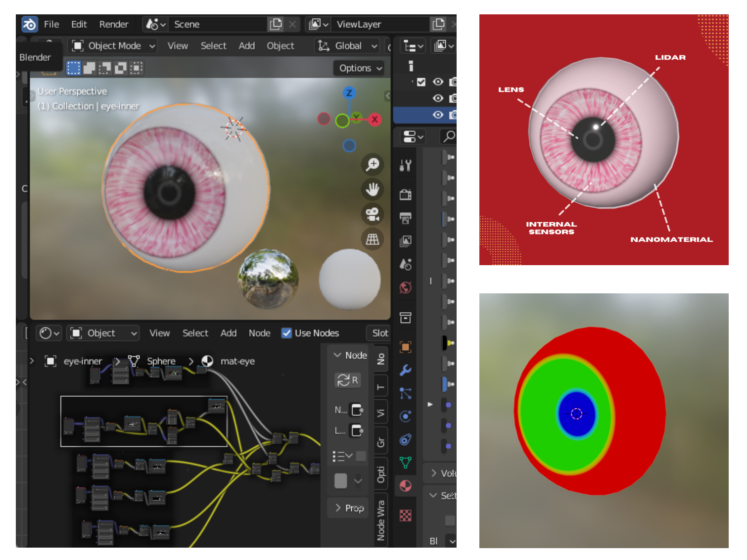Open the Output properties printer tab
Image resolution: width=747 pixels, height=560 pixels.
click(x=406, y=218)
